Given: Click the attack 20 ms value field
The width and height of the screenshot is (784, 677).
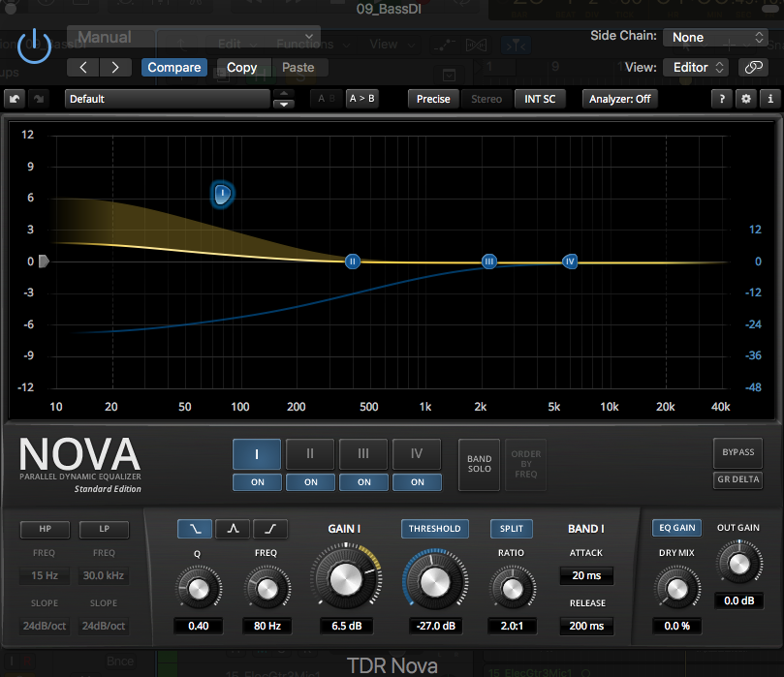Looking at the screenshot, I should (586, 575).
